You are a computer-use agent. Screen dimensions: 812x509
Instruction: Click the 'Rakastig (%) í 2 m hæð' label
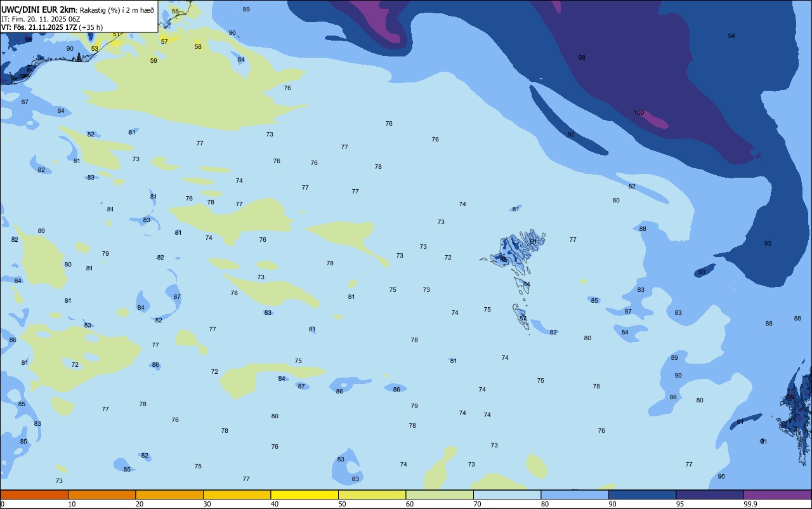[117, 10]
